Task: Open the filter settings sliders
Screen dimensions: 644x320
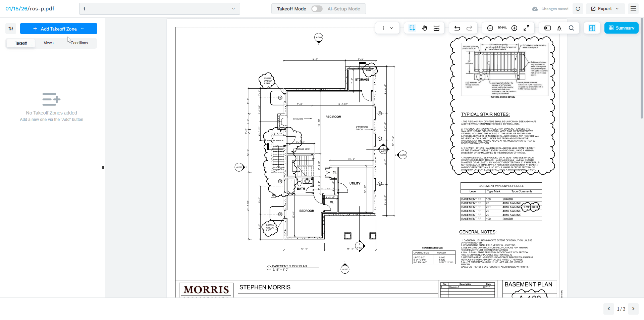Action: coord(11,29)
